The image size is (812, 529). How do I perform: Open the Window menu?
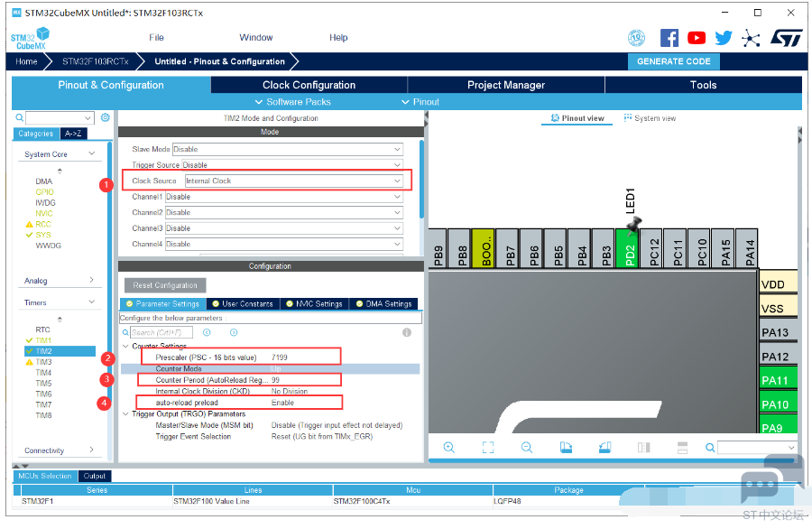[256, 37]
